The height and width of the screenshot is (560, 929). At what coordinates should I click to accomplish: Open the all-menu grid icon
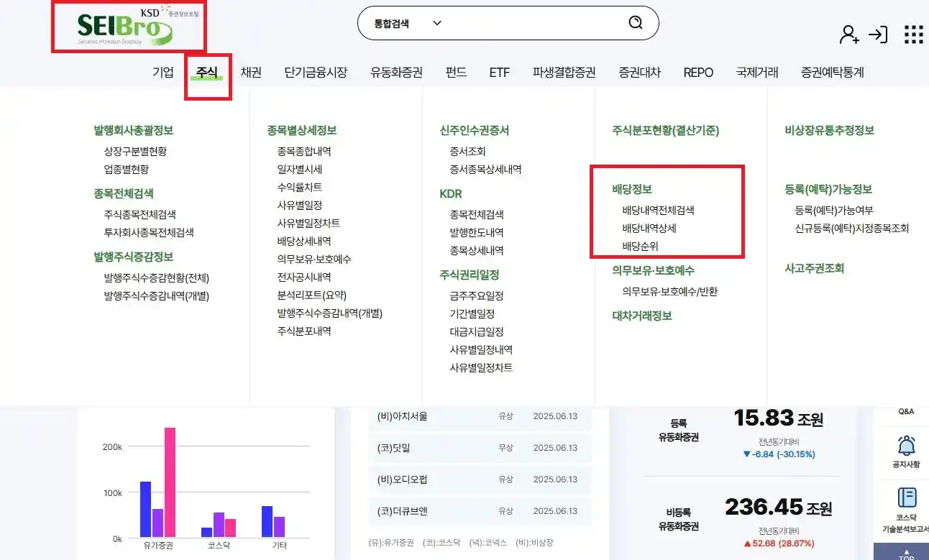pos(913,35)
